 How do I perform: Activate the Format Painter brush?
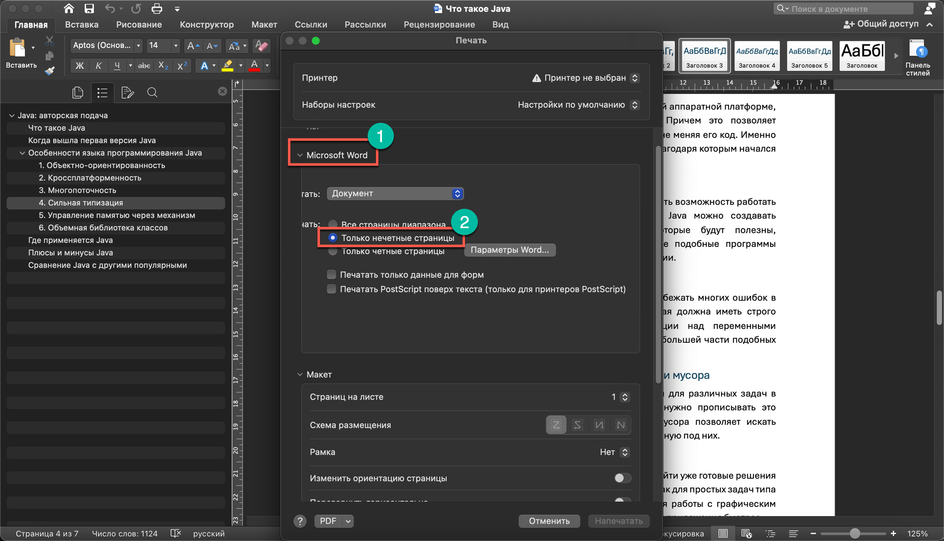pos(49,70)
